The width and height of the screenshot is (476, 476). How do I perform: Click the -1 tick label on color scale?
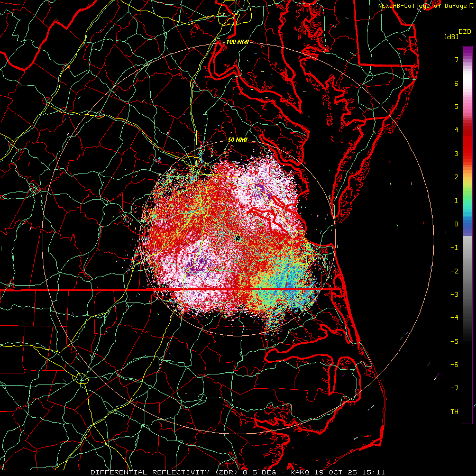pos(454,248)
